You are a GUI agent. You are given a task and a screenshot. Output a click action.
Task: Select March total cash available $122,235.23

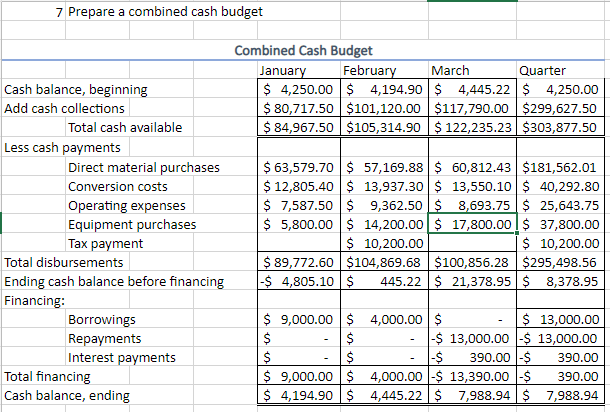(473, 128)
